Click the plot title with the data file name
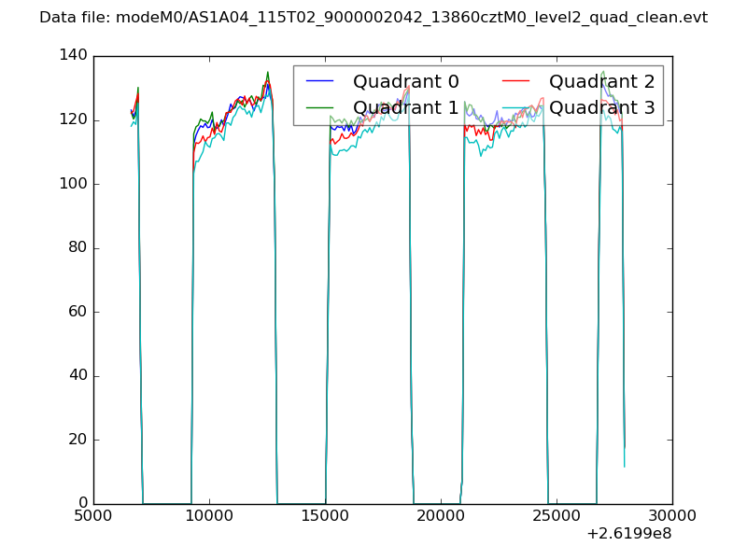Viewport: 747px width, 560px height. (x=373, y=18)
